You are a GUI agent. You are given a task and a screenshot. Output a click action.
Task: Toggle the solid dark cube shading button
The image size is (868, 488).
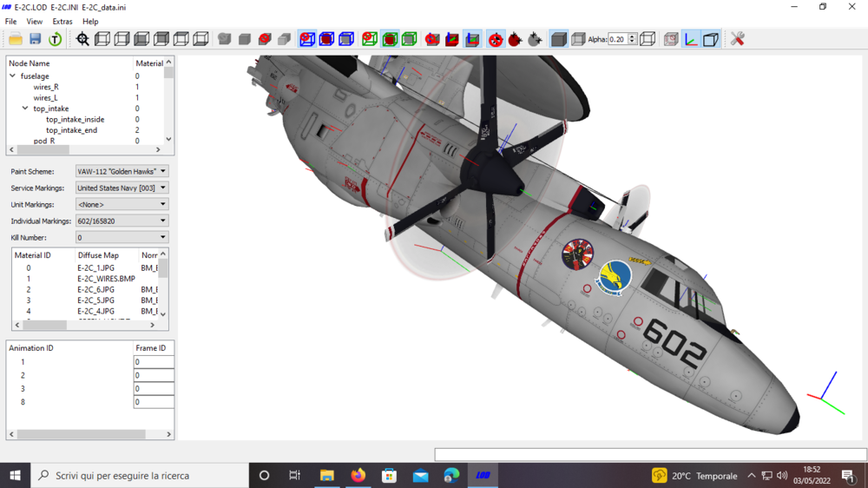click(x=558, y=39)
